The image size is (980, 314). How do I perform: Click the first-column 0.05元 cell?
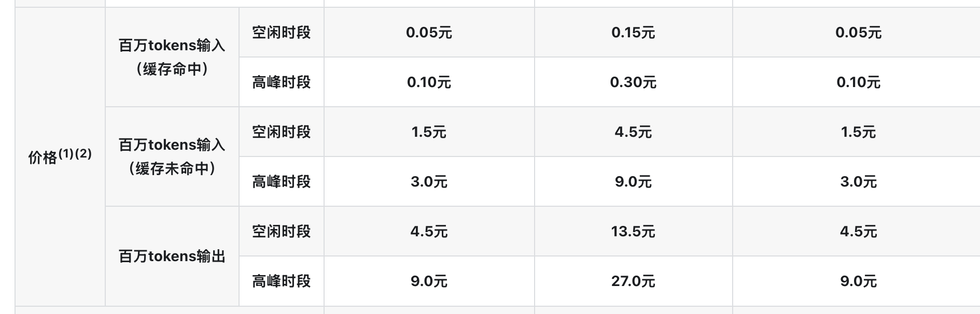pyautogui.click(x=429, y=32)
